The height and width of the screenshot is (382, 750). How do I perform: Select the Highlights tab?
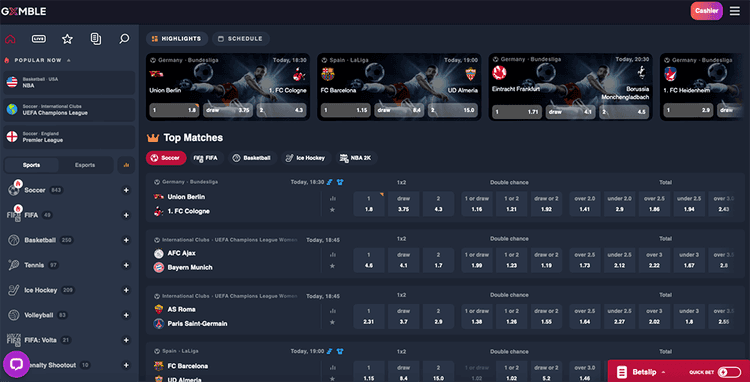coord(177,39)
